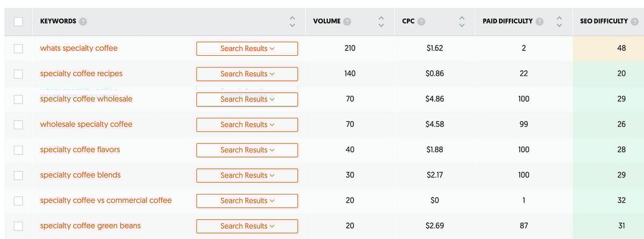Open Search Results dropdown for specialty coffee recipes
This screenshot has width=644, height=239.
(x=247, y=74)
